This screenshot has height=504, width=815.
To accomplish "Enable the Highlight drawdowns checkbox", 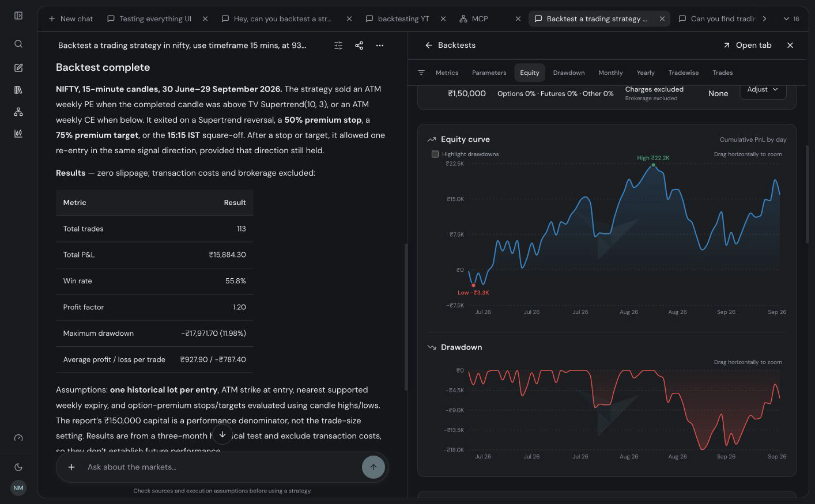I will pos(435,154).
